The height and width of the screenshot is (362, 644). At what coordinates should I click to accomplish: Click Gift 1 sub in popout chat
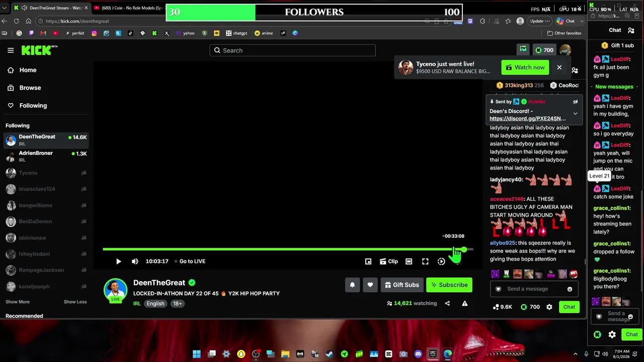pos(617,45)
